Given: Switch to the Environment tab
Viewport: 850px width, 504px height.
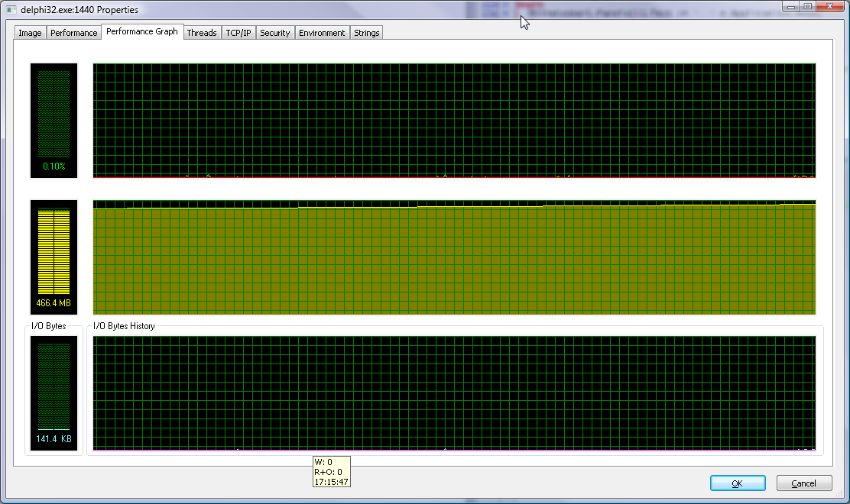Looking at the screenshot, I should (x=322, y=33).
